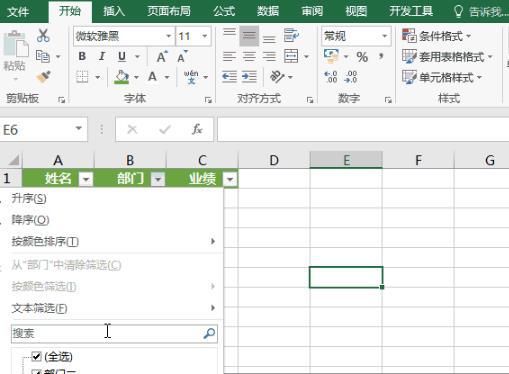Expand number group dialog launcher
This screenshot has height=374, width=509.
pyautogui.click(x=388, y=100)
